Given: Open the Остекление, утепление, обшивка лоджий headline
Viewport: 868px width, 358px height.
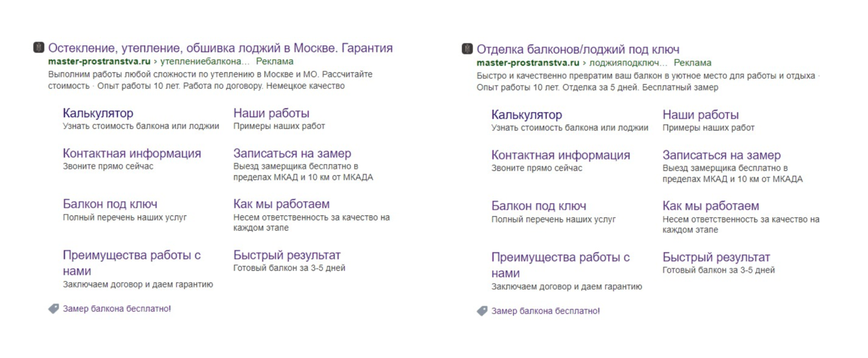Looking at the screenshot, I should [220, 48].
